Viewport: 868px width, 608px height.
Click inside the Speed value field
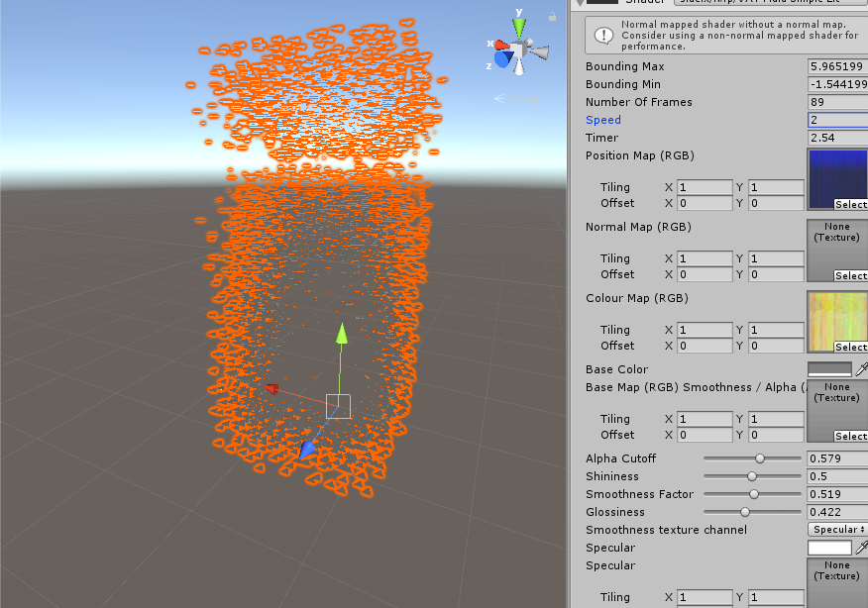pos(837,120)
